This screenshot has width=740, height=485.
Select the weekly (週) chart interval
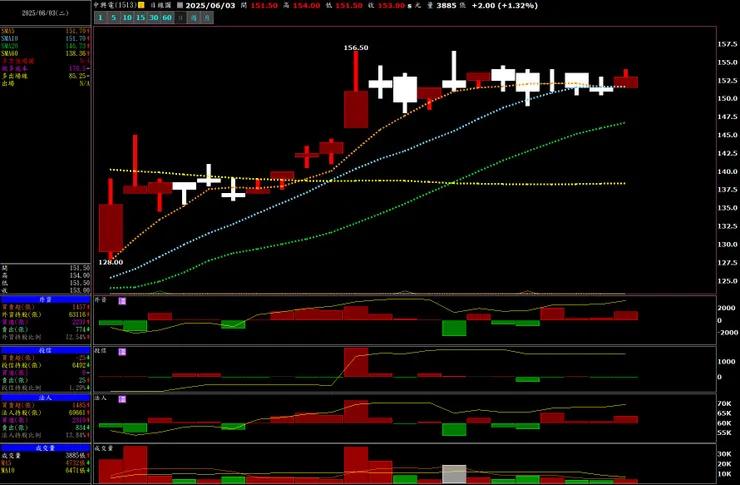pos(193,18)
